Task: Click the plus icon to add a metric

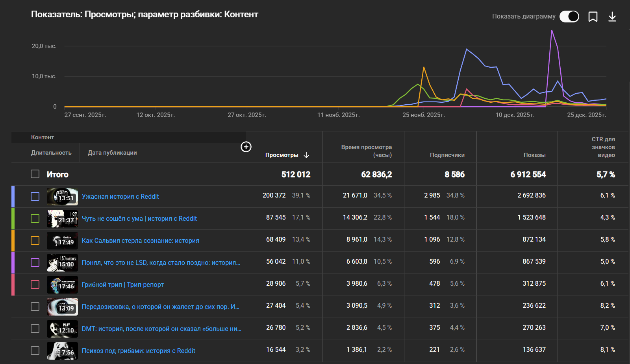Action: point(246,147)
